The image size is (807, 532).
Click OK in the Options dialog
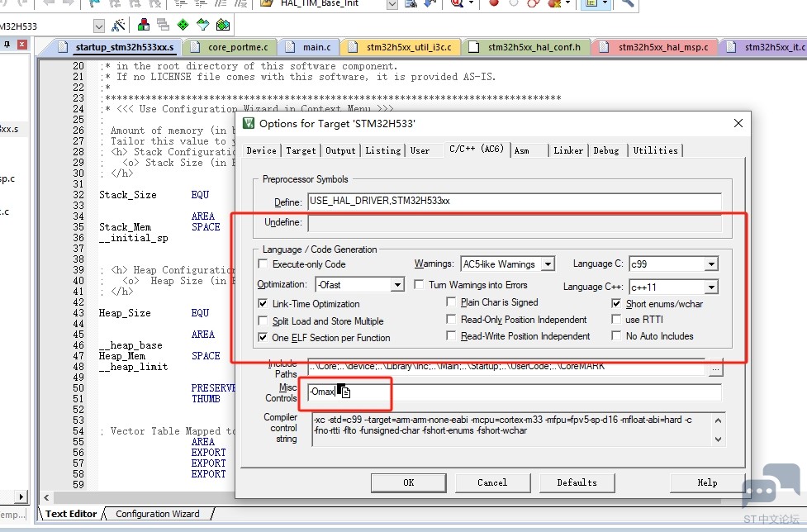[x=409, y=482]
